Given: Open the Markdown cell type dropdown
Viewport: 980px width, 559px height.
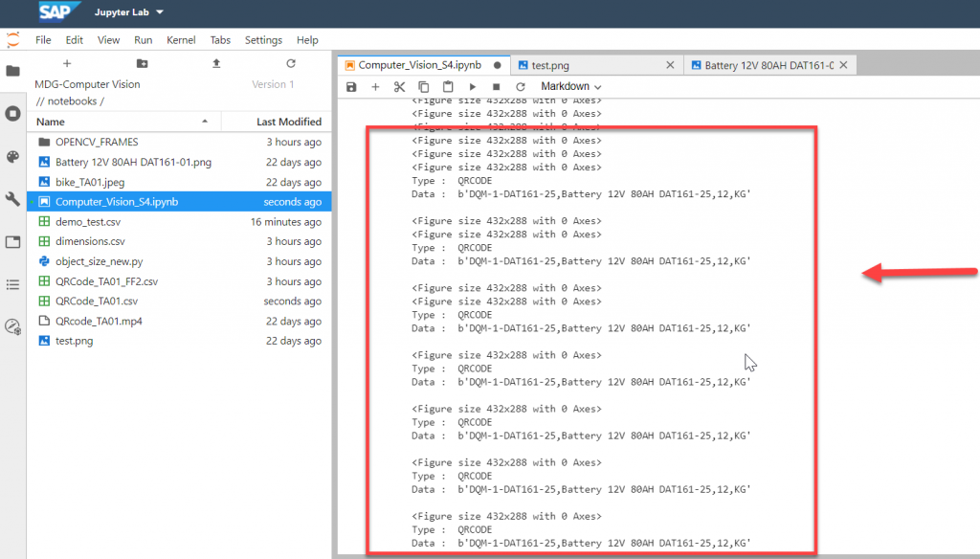Looking at the screenshot, I should [x=570, y=87].
